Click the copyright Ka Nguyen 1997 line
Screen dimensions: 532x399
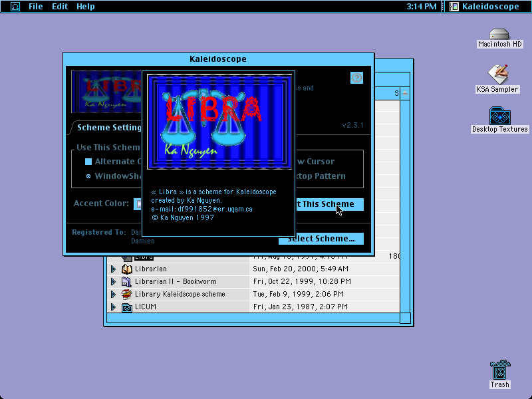[x=182, y=218]
